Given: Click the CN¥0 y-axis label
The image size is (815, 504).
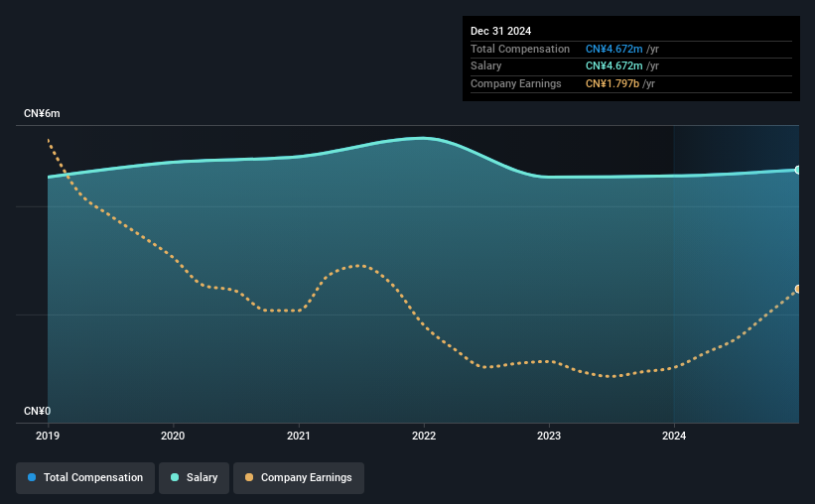Looking at the screenshot, I should [x=38, y=411].
